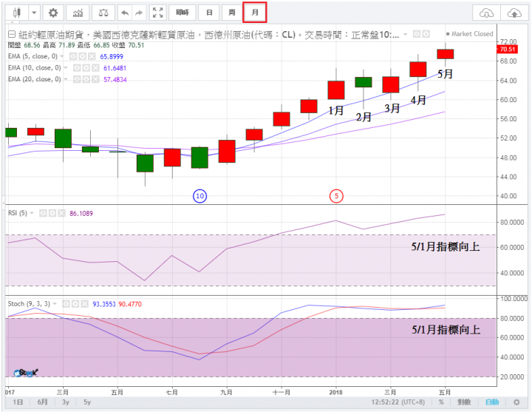Expand the EMA (5, close, 0) dropdown arrow

[62, 56]
